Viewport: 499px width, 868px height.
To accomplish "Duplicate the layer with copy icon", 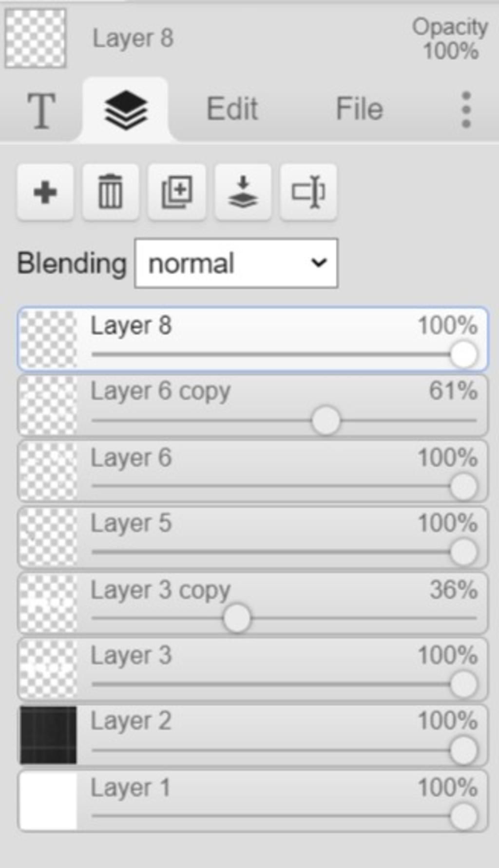I will (x=176, y=192).
